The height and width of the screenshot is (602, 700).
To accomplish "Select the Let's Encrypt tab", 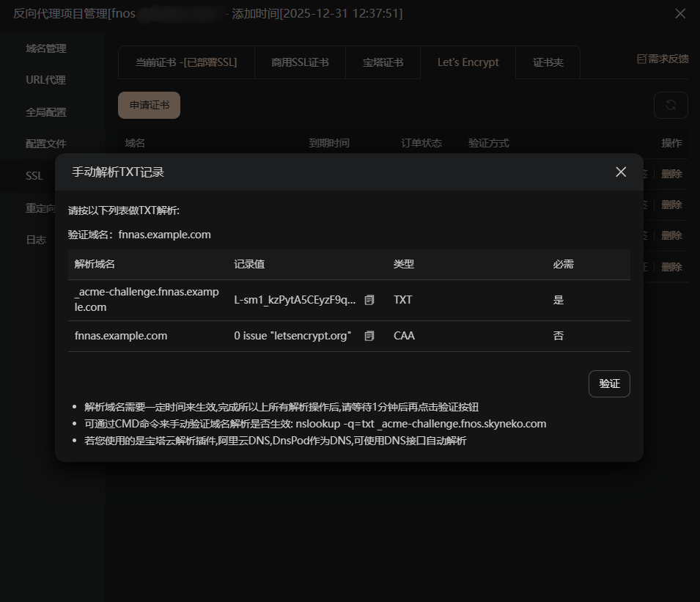I will (468, 62).
